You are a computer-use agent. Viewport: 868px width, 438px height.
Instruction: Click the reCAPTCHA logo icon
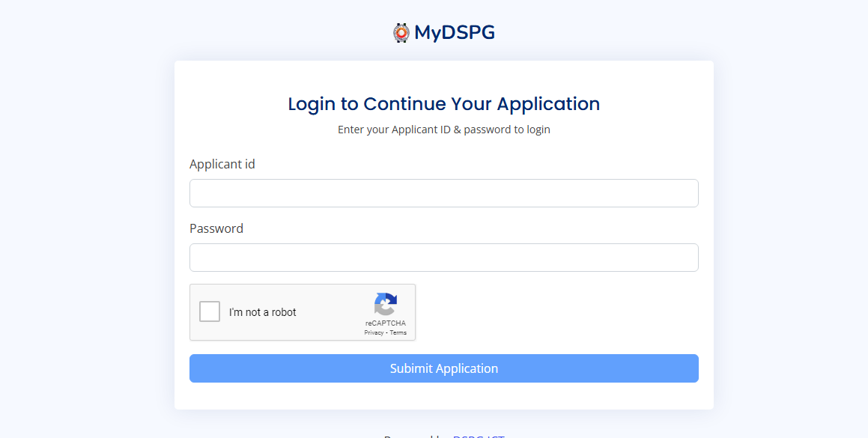pyautogui.click(x=386, y=304)
